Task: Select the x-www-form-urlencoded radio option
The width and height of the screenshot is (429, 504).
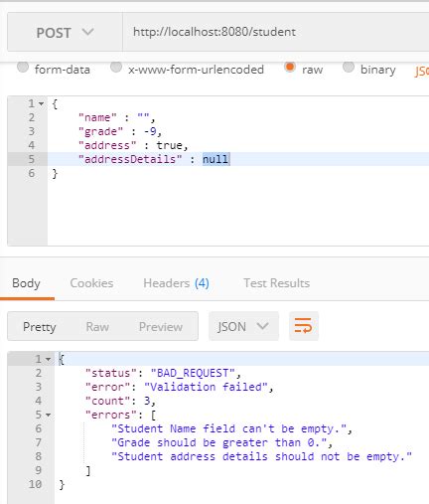Action: click(116, 68)
